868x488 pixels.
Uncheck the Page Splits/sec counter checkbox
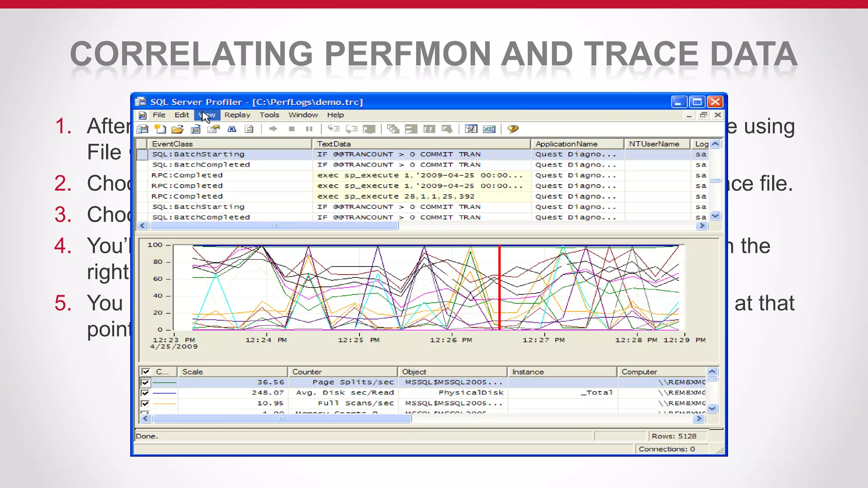[145, 383]
